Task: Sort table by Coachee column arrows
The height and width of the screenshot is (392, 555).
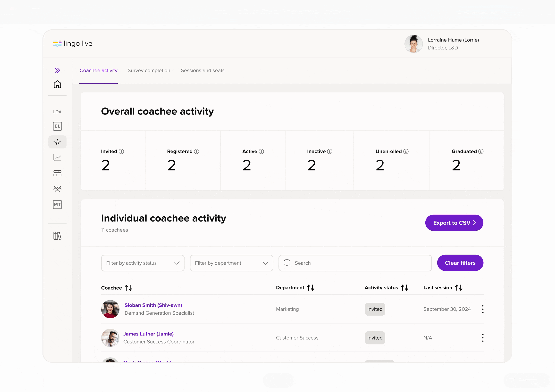Action: click(128, 288)
